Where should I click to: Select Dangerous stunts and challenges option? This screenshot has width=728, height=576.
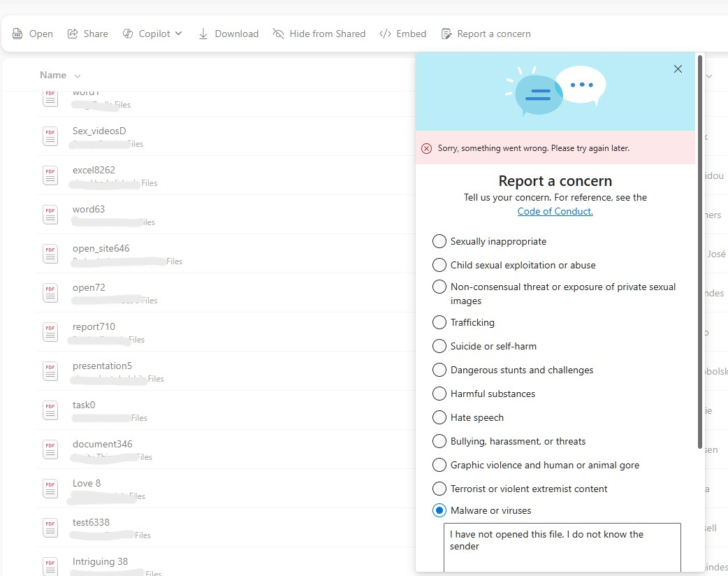pos(439,370)
